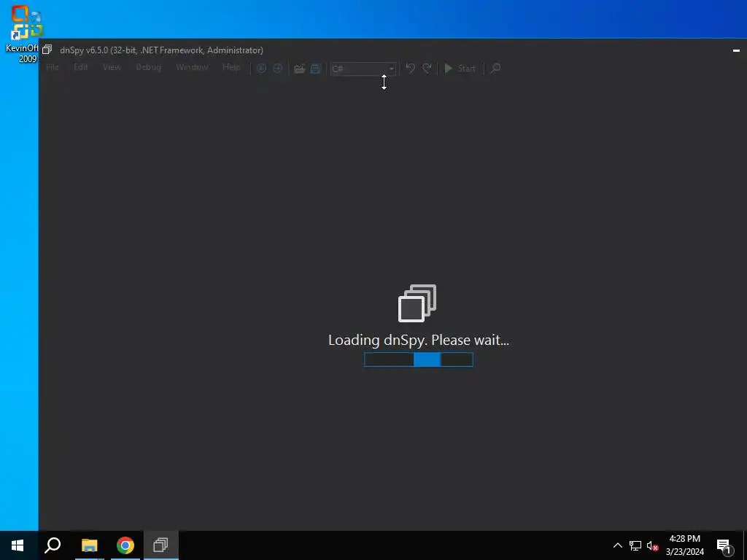
Task: Open the Windows Start menu
Action: pyautogui.click(x=18, y=545)
